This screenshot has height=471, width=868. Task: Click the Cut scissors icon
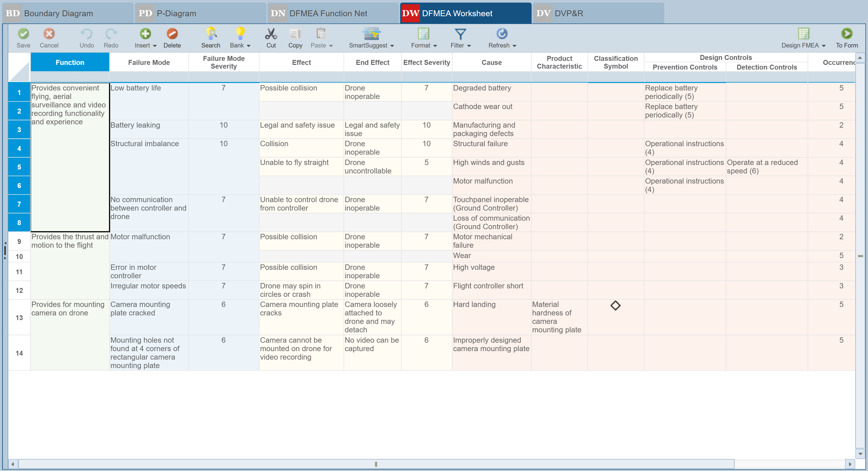tap(271, 34)
